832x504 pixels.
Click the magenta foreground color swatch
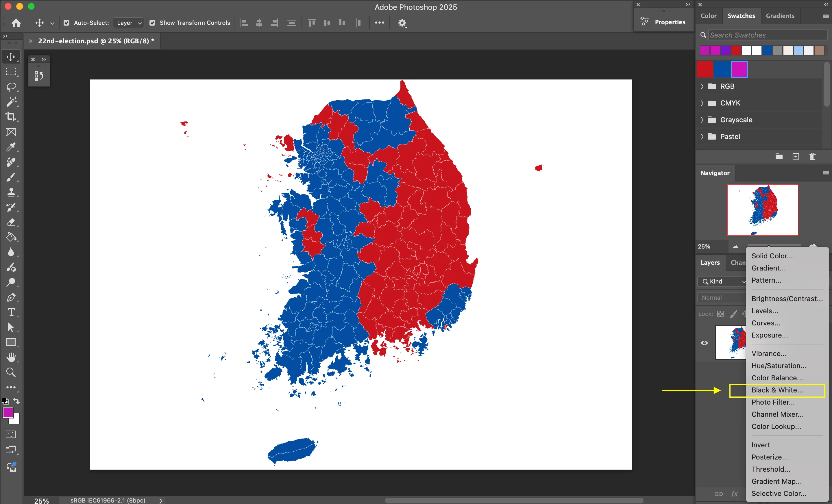pos(8,412)
